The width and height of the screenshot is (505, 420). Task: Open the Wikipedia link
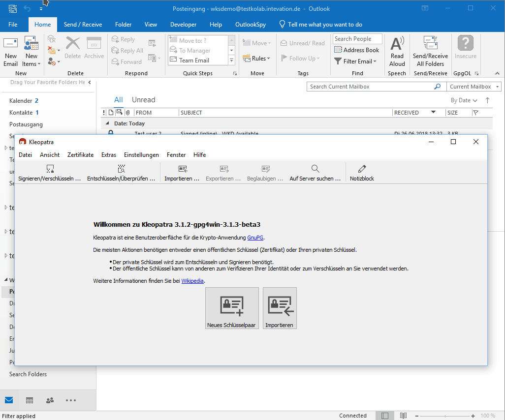[192, 281]
